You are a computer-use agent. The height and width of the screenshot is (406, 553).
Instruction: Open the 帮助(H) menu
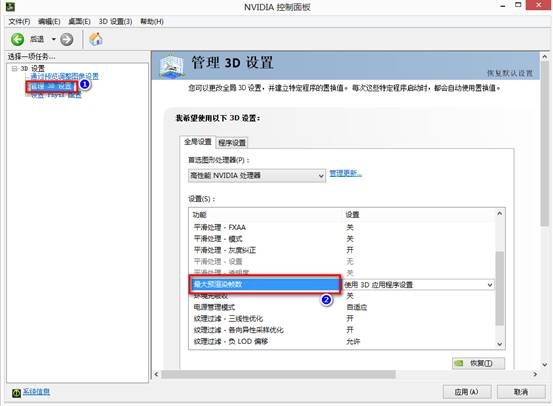click(x=152, y=22)
